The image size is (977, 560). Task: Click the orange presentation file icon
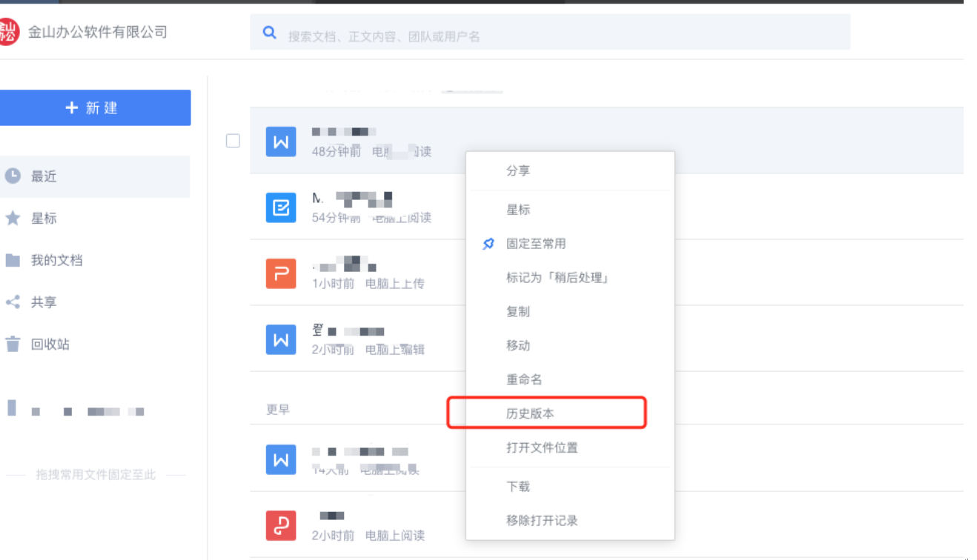(x=281, y=273)
